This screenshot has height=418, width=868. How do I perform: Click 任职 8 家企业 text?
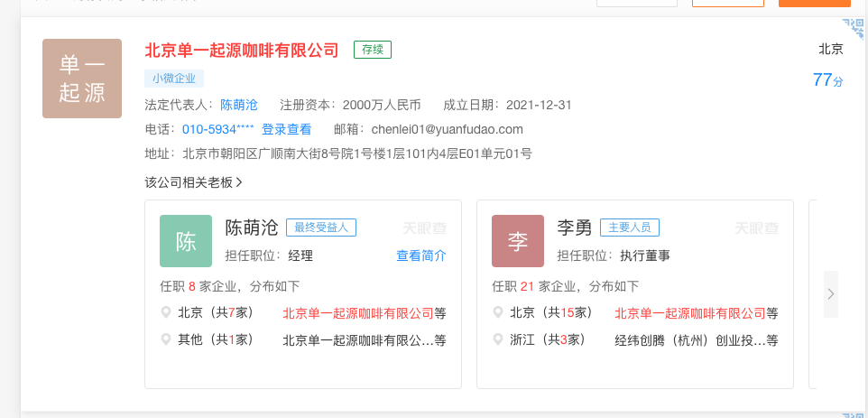230,286
